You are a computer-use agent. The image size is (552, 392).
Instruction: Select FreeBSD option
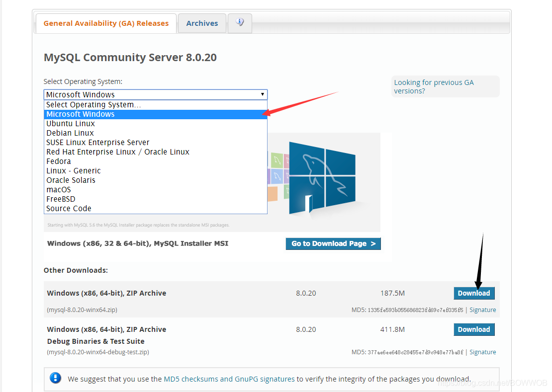(156, 199)
